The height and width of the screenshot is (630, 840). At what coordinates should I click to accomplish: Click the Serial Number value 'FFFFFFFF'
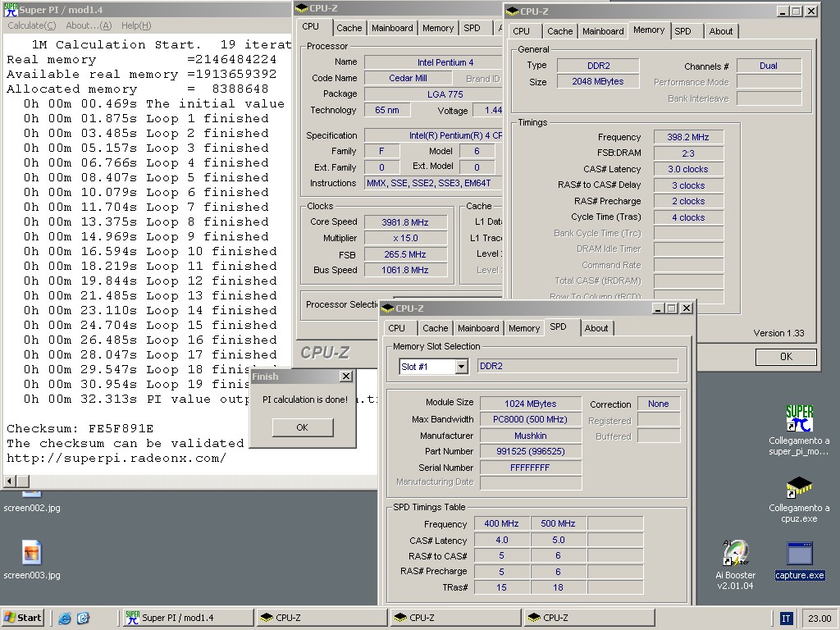(x=531, y=468)
